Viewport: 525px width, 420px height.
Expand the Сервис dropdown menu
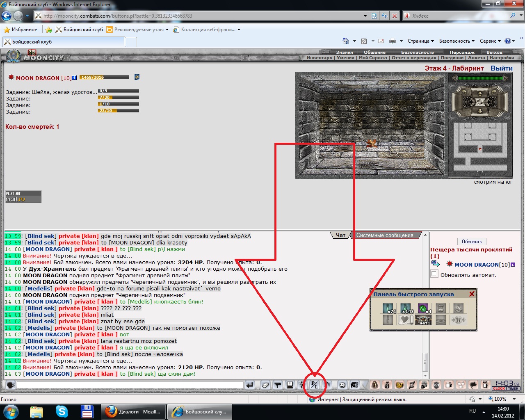click(x=490, y=41)
